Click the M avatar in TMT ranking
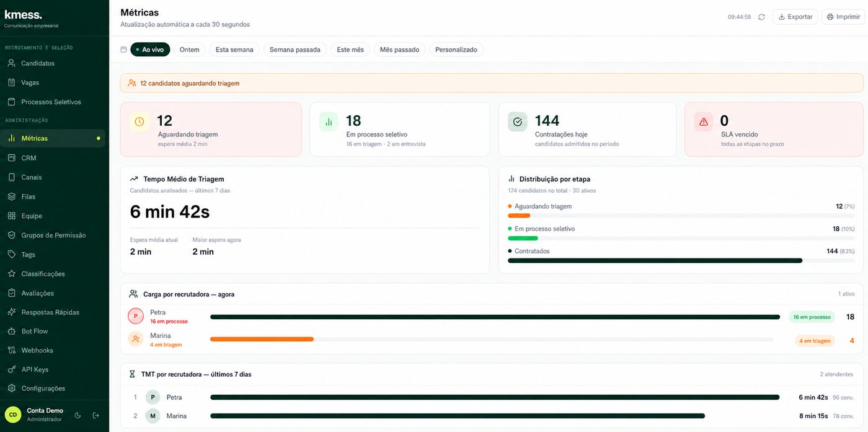The width and height of the screenshot is (868, 432). (153, 416)
